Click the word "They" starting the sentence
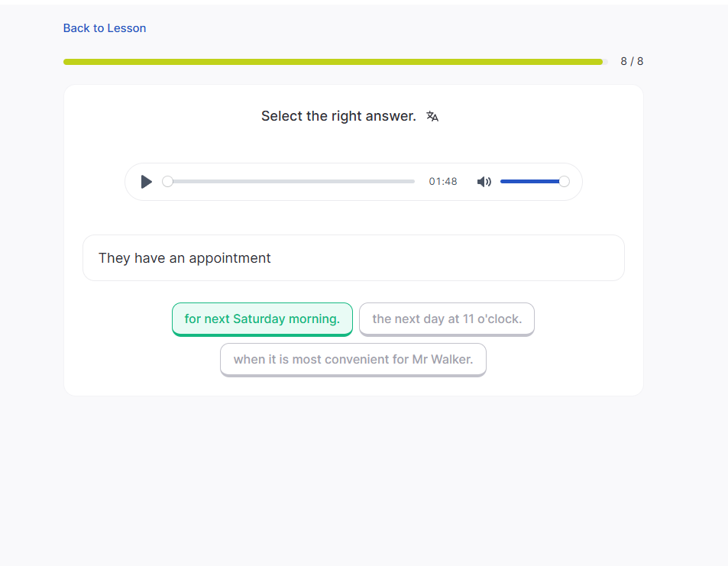Screen dimensions: 728x566 (x=115, y=258)
